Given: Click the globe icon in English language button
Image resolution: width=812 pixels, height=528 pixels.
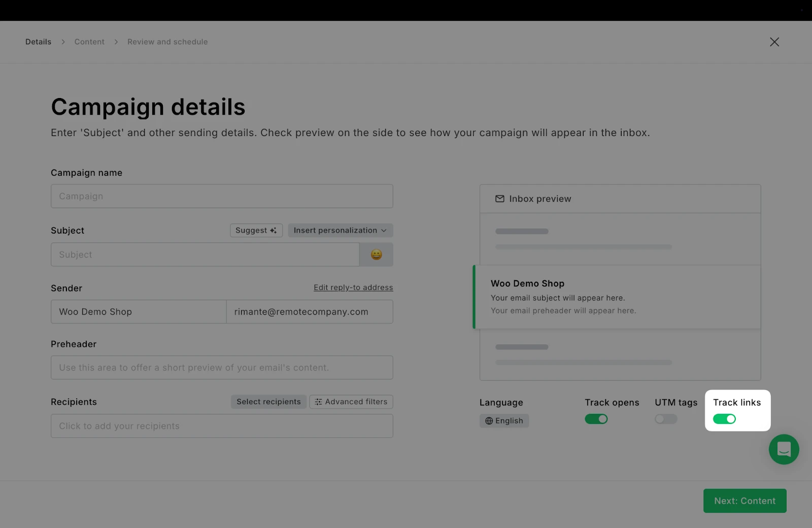Looking at the screenshot, I should 489,421.
